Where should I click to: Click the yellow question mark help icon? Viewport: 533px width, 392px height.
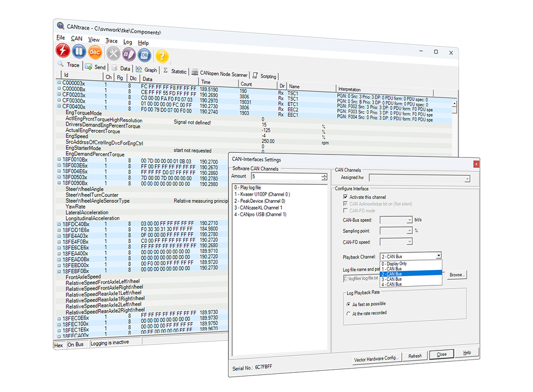point(162,56)
